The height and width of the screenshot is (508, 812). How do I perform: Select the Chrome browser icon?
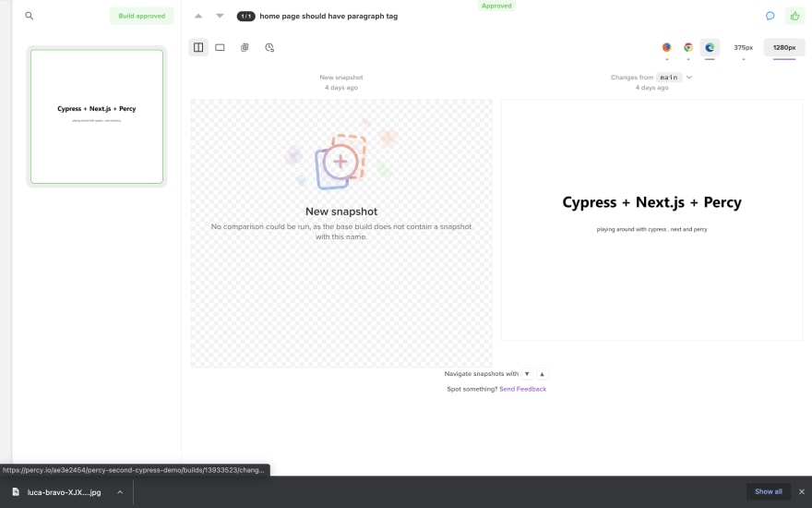coord(688,47)
